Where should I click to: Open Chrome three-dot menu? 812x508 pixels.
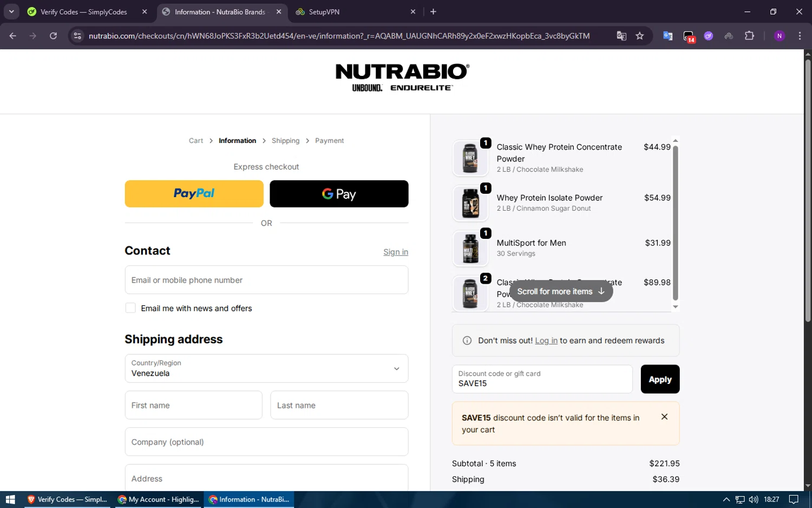(x=800, y=36)
